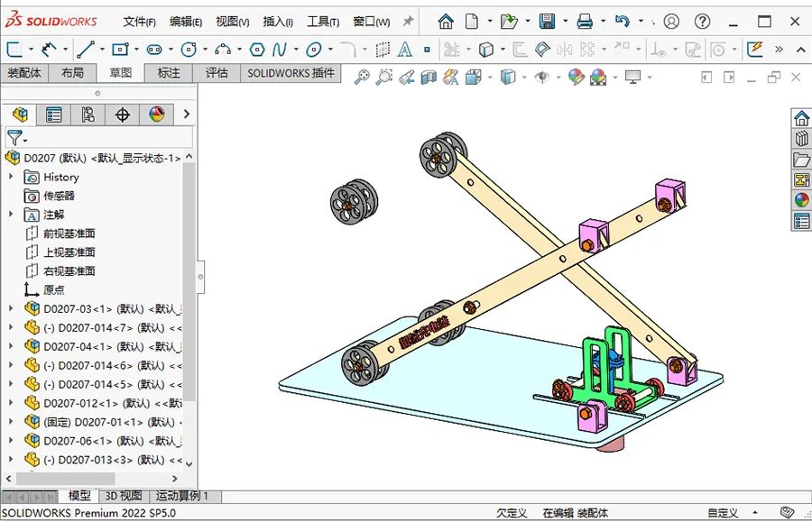Open the Appearances task pane tab
This screenshot has height=522, width=812.
[x=802, y=200]
